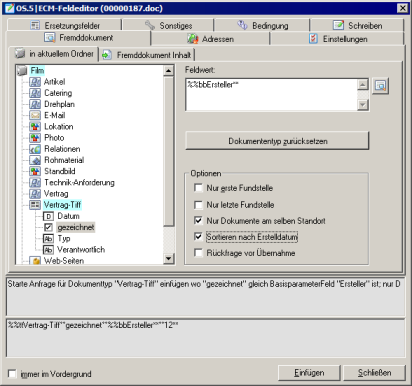
Task: Select the Fremddokument tab
Action: click(x=79, y=38)
